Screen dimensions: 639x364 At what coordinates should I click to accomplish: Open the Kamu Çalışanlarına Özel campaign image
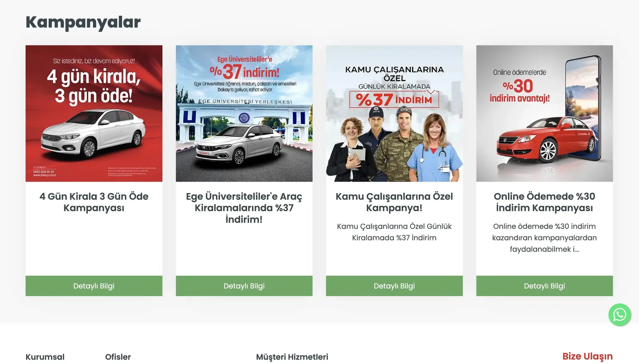tap(394, 113)
